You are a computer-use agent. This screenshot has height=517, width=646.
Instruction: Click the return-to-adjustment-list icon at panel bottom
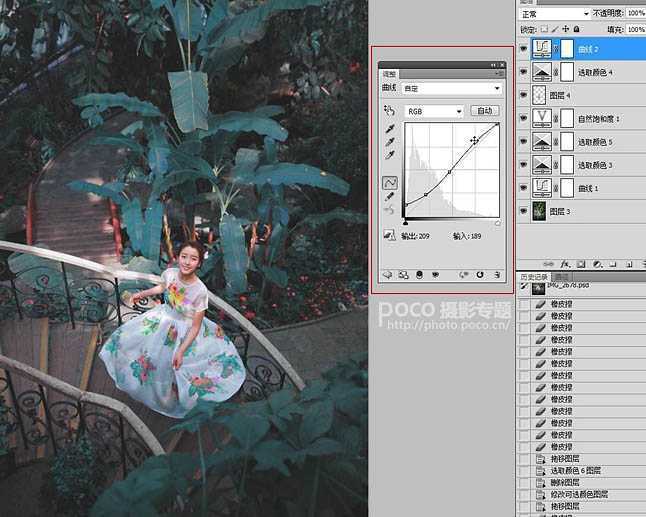point(387,275)
